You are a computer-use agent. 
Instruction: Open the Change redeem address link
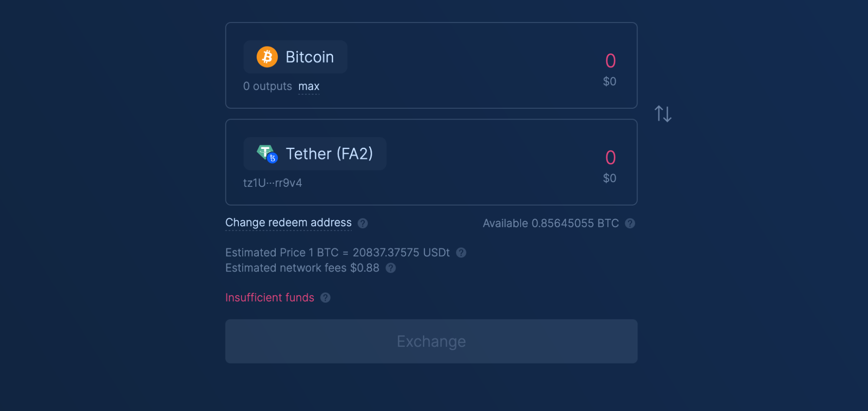288,222
